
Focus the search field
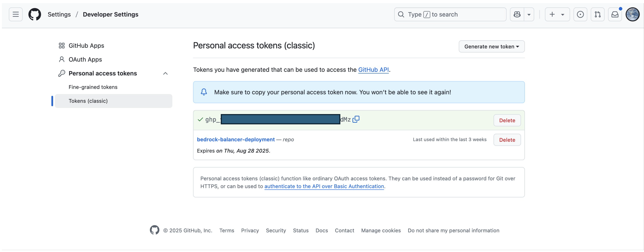click(x=450, y=14)
